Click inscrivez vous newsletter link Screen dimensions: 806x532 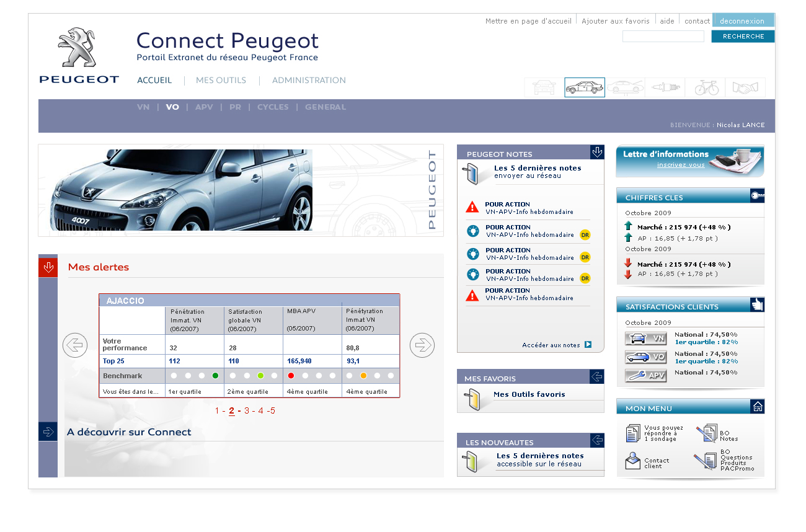pyautogui.click(x=681, y=165)
